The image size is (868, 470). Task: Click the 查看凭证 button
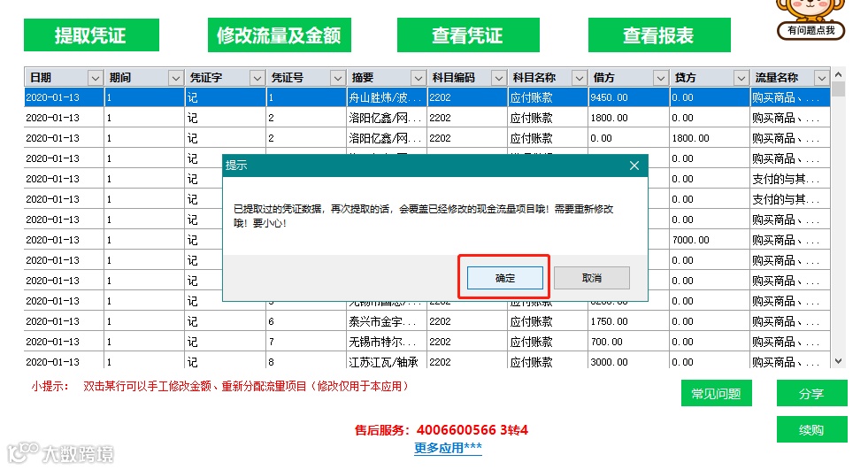[x=468, y=35]
